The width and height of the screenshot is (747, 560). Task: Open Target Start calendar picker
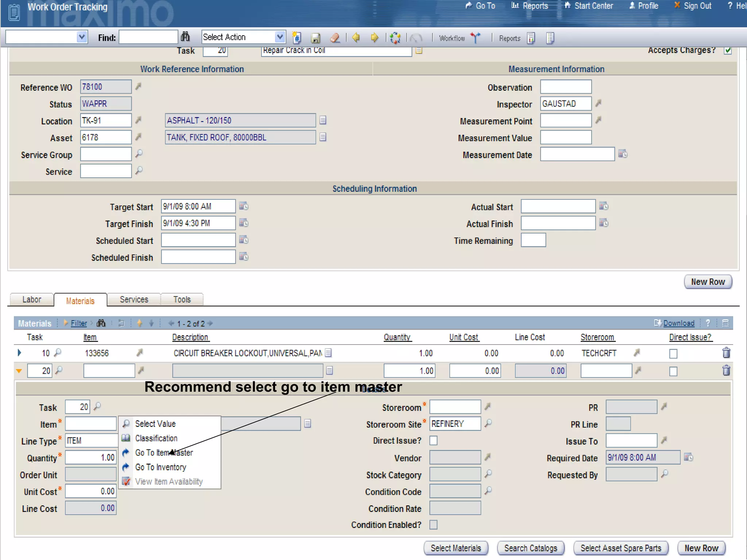click(x=244, y=206)
